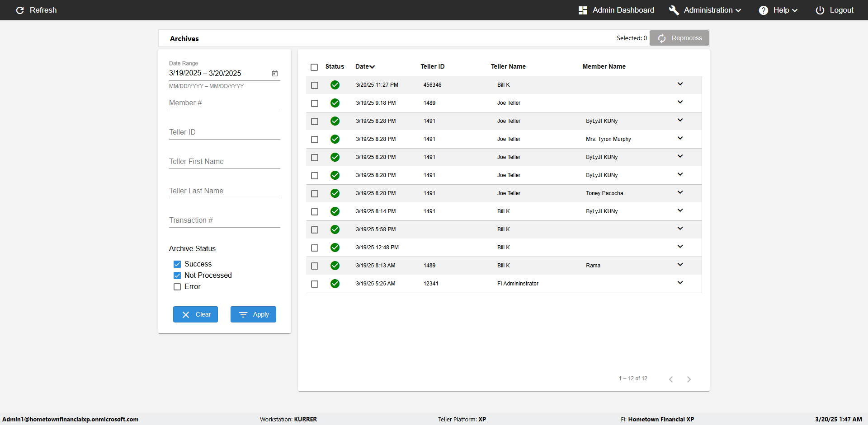Click the Teller First Name input field
The width and height of the screenshot is (868, 425).
click(224, 162)
